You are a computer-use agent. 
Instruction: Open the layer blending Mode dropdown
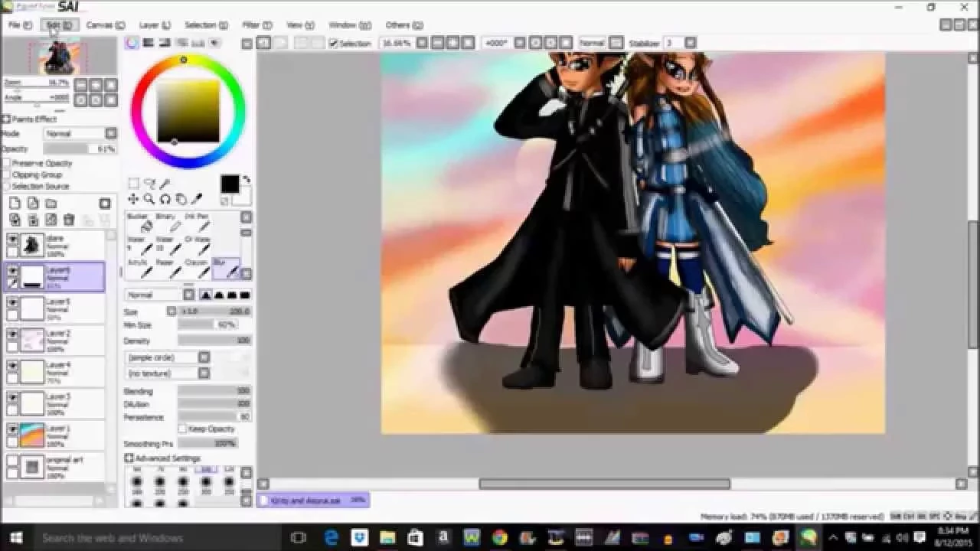click(x=111, y=134)
